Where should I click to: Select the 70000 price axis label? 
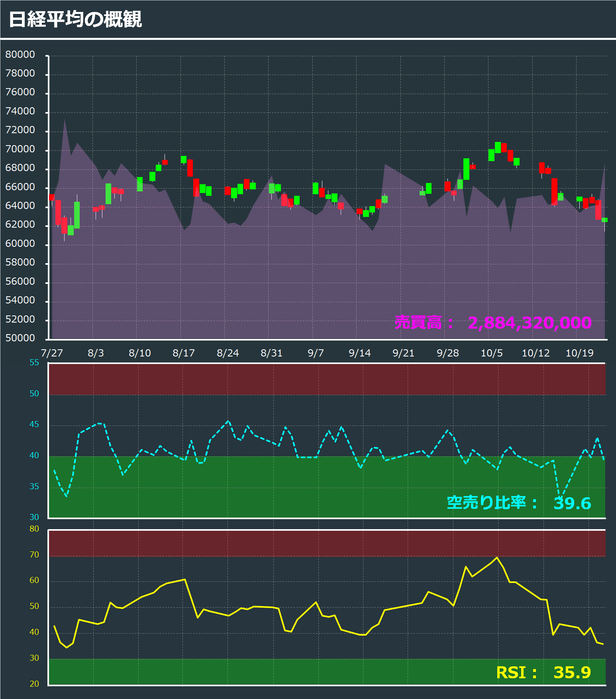coord(20,149)
